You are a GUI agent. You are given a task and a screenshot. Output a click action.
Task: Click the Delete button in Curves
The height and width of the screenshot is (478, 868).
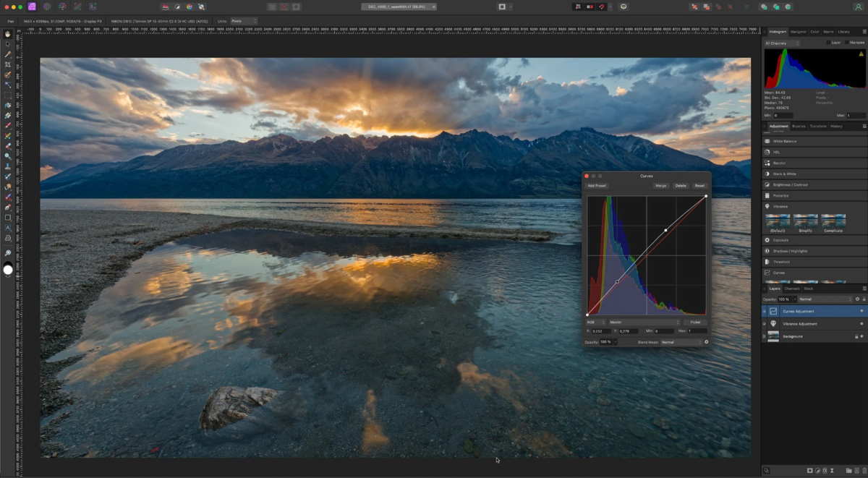681,186
